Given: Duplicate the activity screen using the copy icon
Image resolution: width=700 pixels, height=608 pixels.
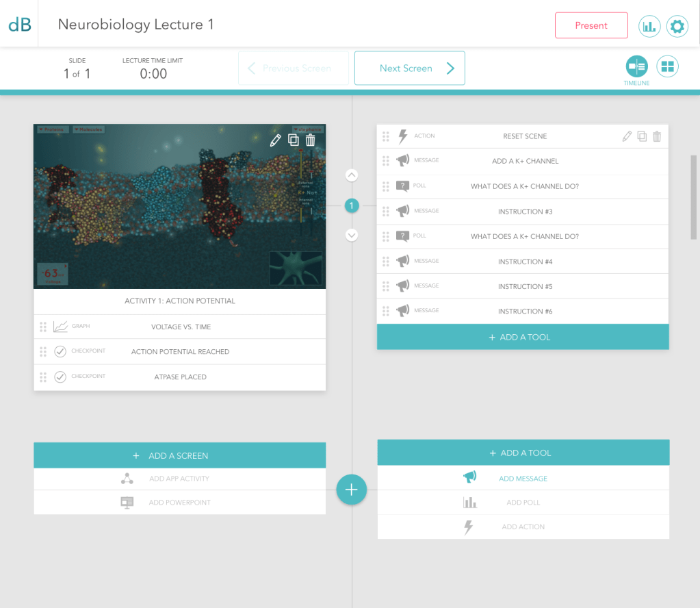Looking at the screenshot, I should pos(294,140).
